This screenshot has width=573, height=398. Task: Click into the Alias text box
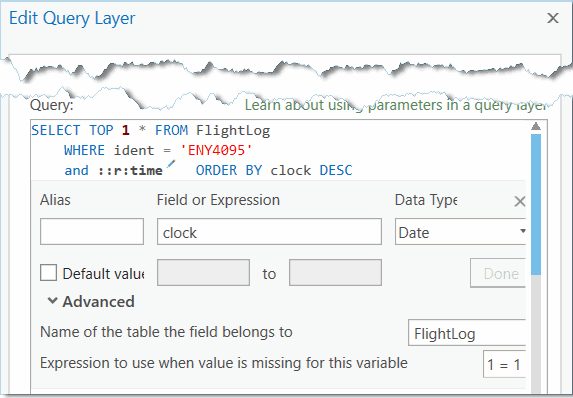coord(92,232)
